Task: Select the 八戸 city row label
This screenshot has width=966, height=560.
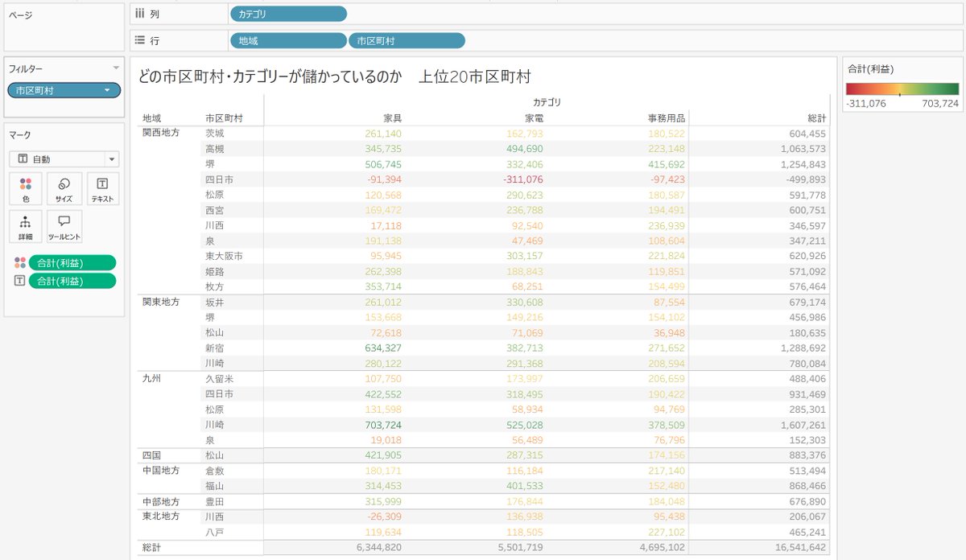Action: pyautogui.click(x=215, y=532)
